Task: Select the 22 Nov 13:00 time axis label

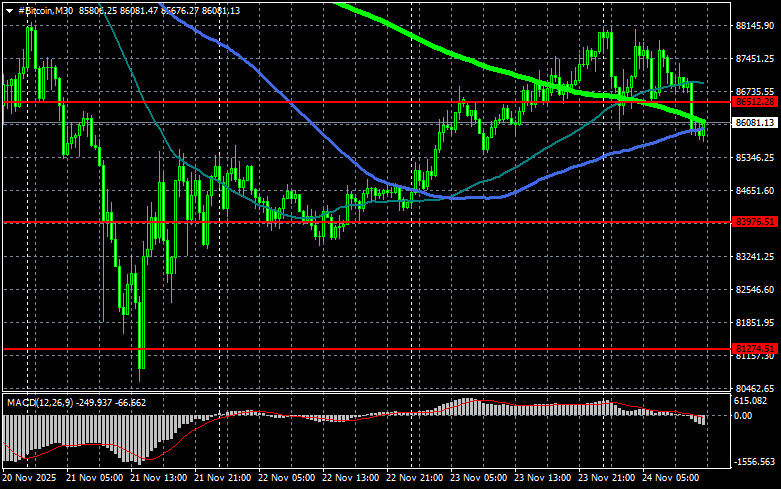Action: coord(351,478)
